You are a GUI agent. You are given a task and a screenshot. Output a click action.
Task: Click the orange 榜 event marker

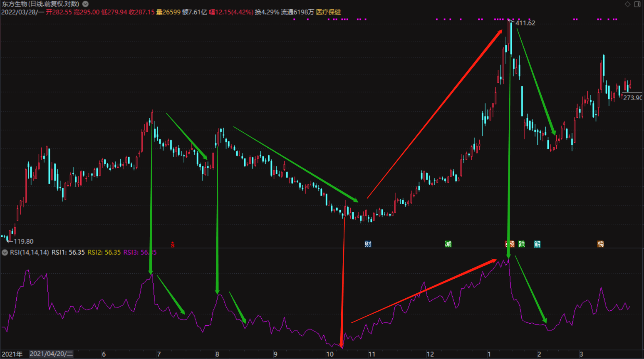[600, 244]
